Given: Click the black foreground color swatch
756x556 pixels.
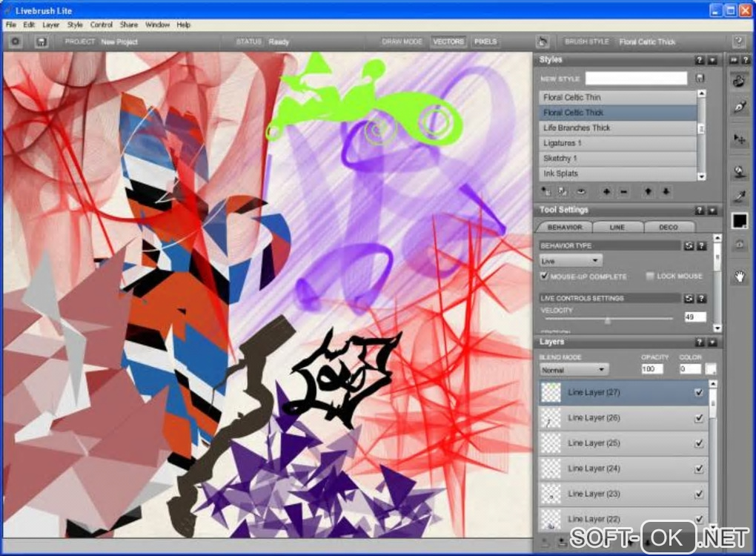Looking at the screenshot, I should coord(740,221).
